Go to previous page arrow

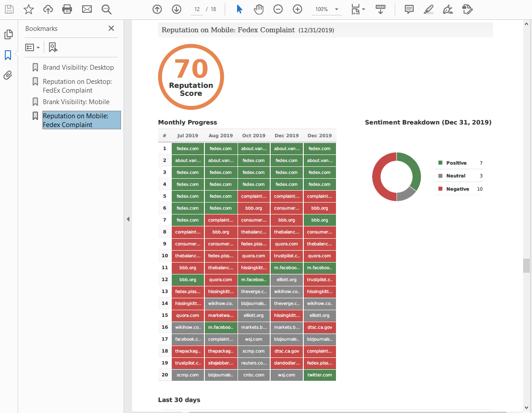point(157,9)
